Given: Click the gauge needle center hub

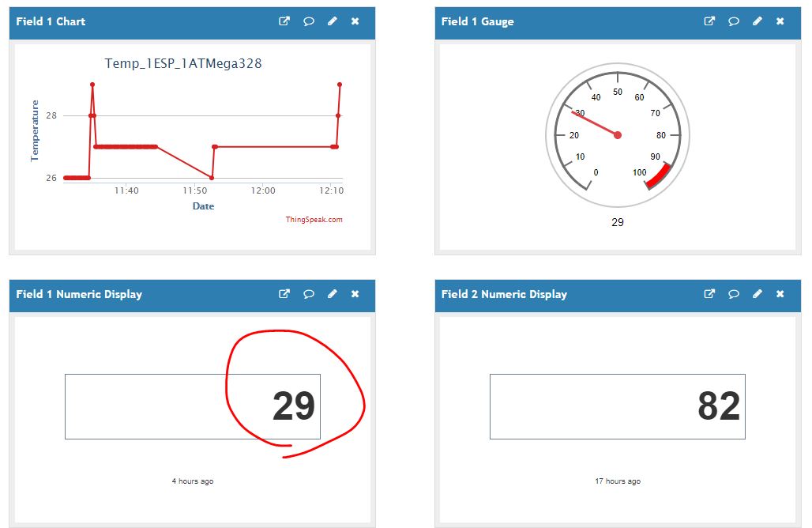Looking at the screenshot, I should point(618,135).
